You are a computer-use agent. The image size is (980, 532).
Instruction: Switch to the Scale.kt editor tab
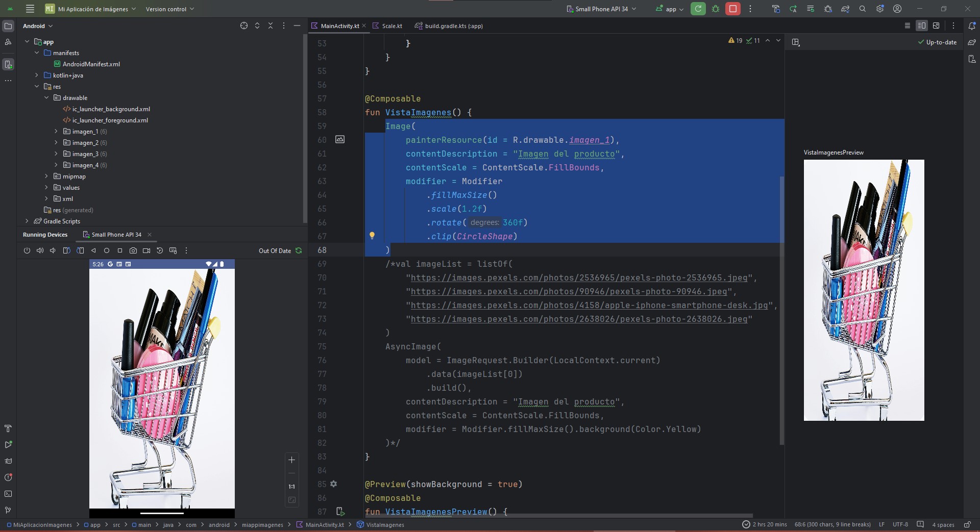[391, 26]
